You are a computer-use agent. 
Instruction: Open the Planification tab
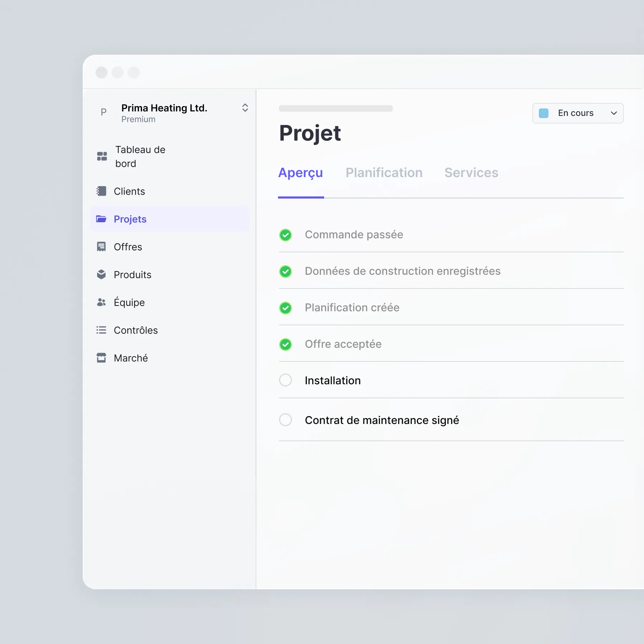tap(384, 173)
